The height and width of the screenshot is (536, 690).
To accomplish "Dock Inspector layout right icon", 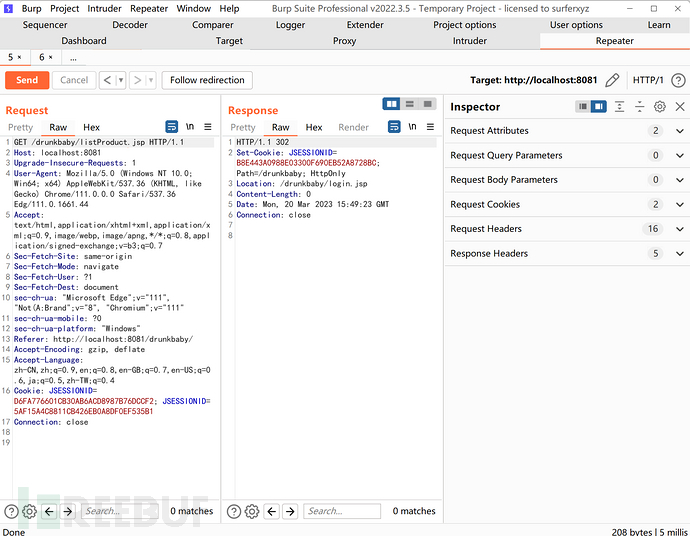I will click(598, 106).
